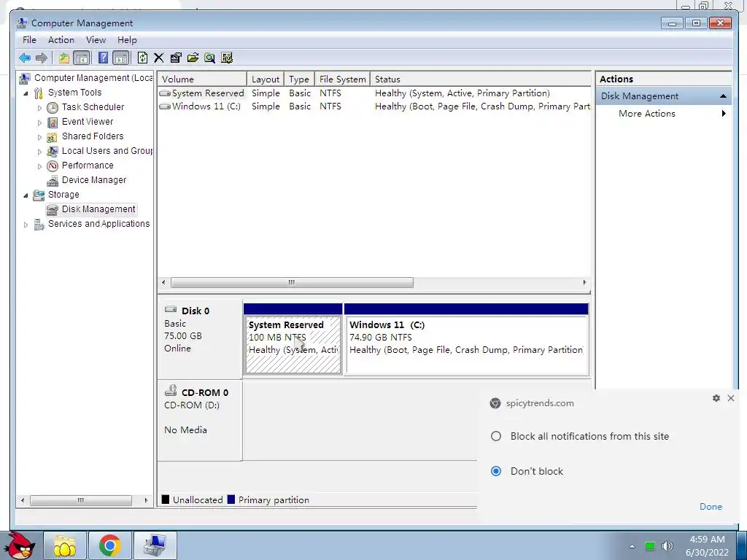Click the Disk 0 label panel
Image resolution: width=747 pixels, height=560 pixels.
click(200, 338)
